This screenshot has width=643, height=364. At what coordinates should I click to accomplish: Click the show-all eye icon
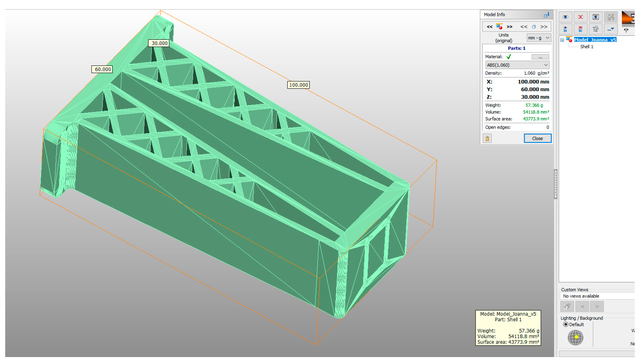click(565, 17)
